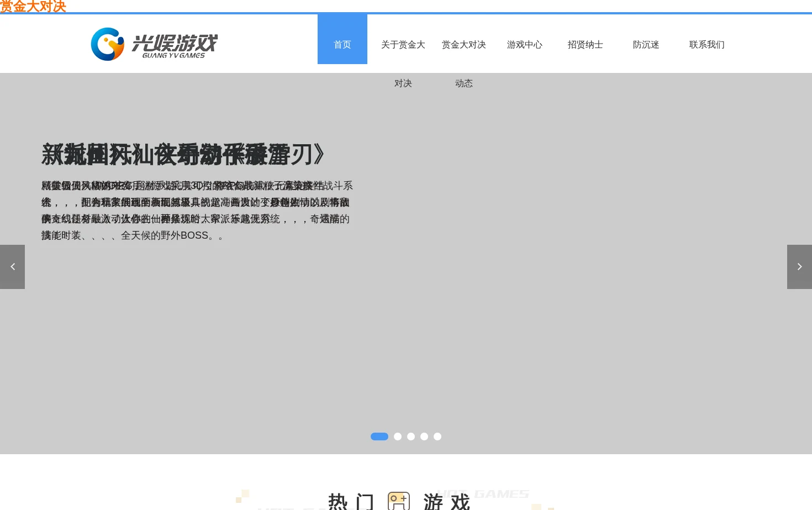Screen dimensions: 812x510
Task: Go to 游戏中心 page
Action: point(525,45)
